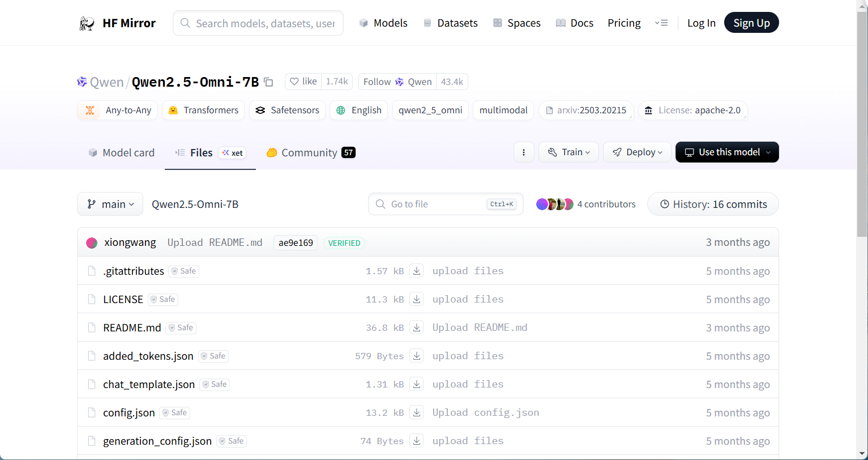868x460 pixels.
Task: Open the ae9e169 commit hash
Action: [x=296, y=242]
